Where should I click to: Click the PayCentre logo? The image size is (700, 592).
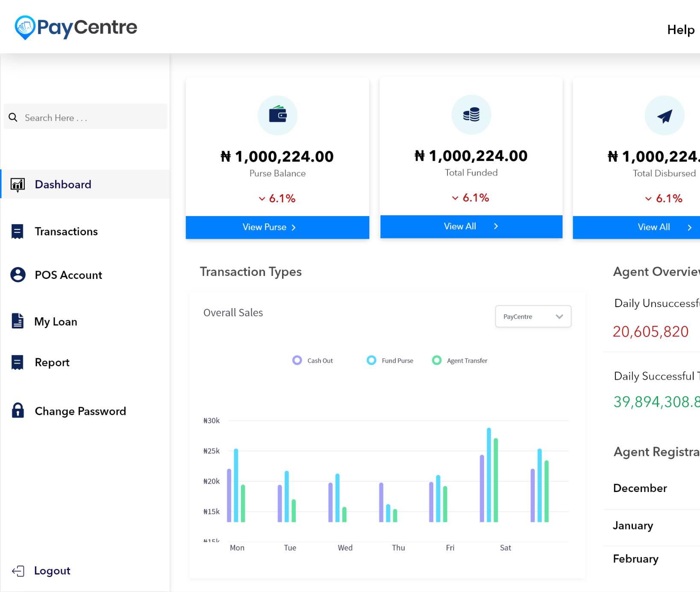point(76,27)
